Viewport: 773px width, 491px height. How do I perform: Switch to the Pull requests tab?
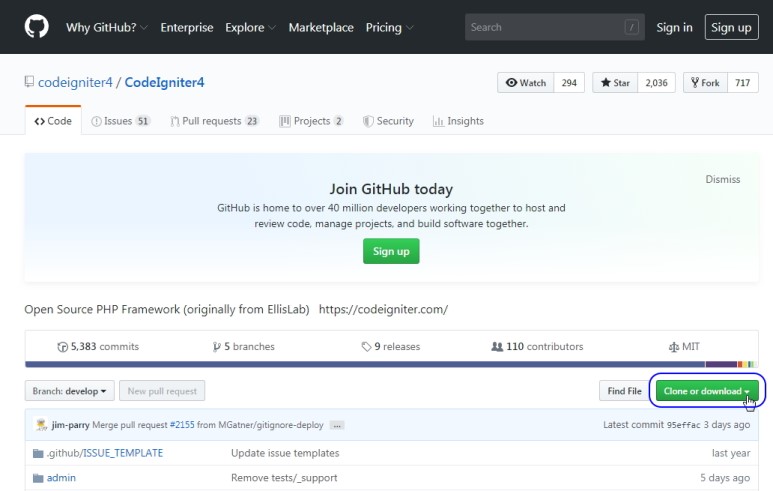coord(214,121)
